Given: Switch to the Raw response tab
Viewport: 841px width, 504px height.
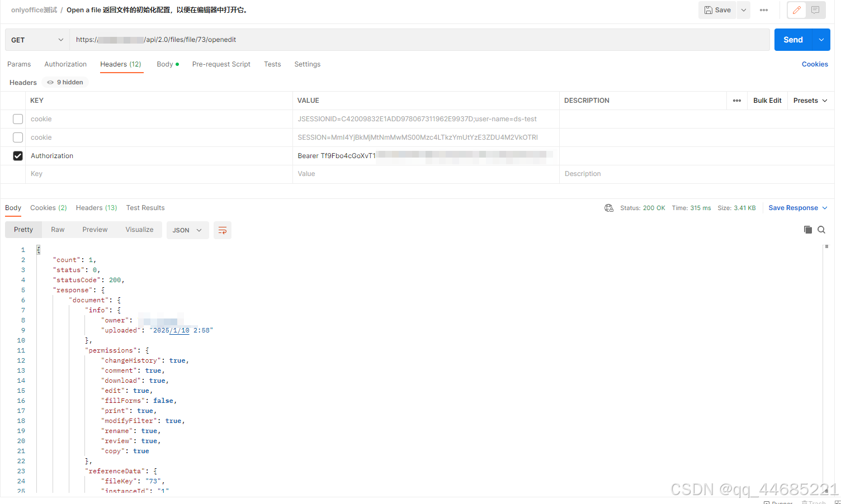Looking at the screenshot, I should (58, 229).
